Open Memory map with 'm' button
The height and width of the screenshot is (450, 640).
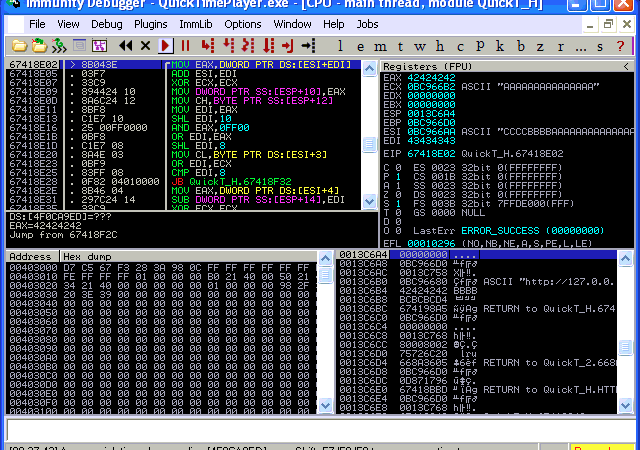(x=380, y=46)
